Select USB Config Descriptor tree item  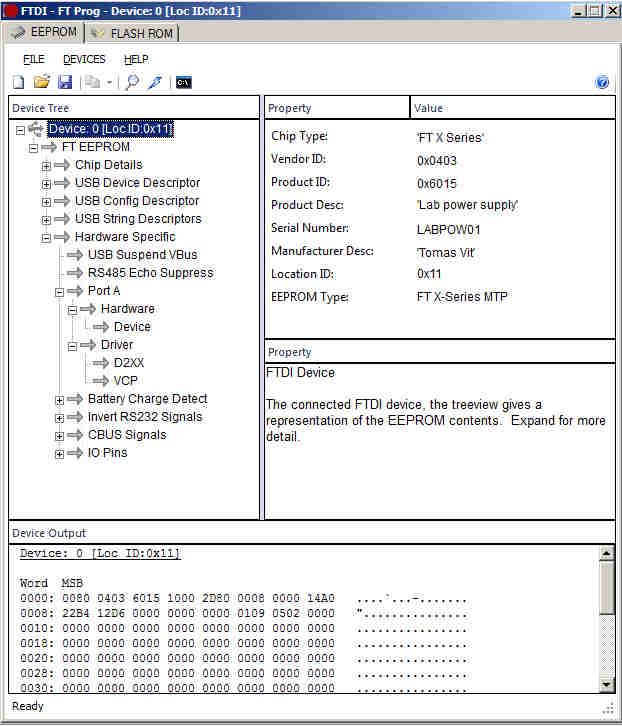tap(137, 201)
